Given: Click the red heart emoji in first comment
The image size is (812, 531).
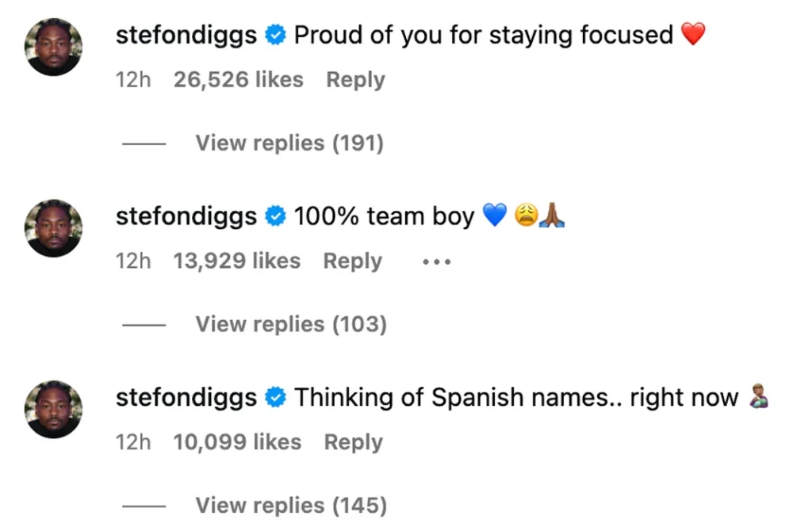Looking at the screenshot, I should coord(693,35).
